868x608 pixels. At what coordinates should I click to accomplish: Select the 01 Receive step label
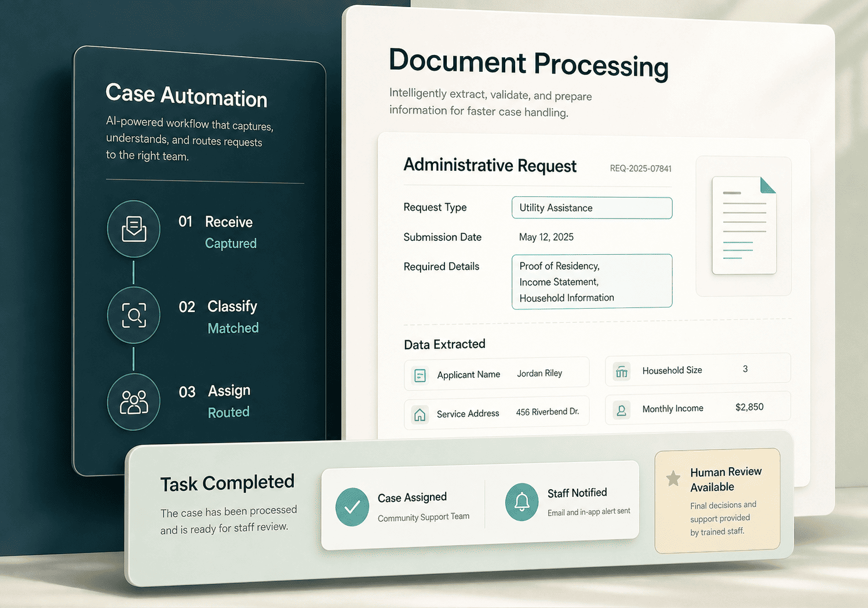point(216,222)
